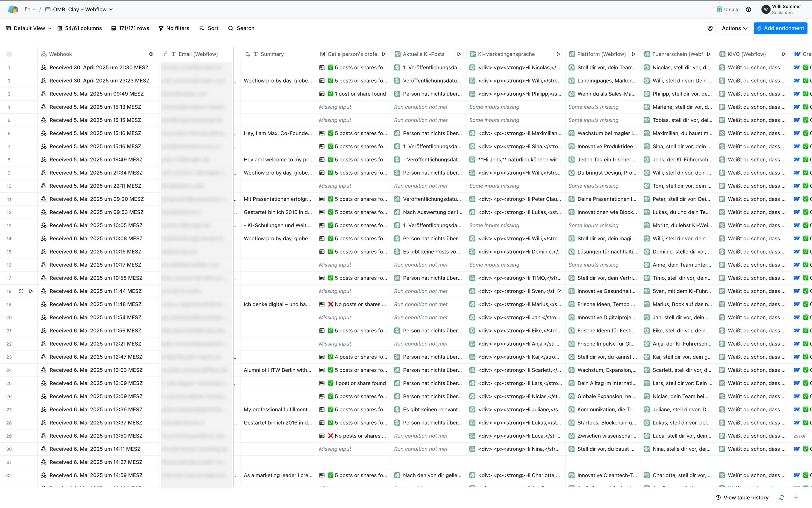The width and height of the screenshot is (812, 508).
Task: Toggle the select-all rows checkbox in header
Action: [x=9, y=54]
